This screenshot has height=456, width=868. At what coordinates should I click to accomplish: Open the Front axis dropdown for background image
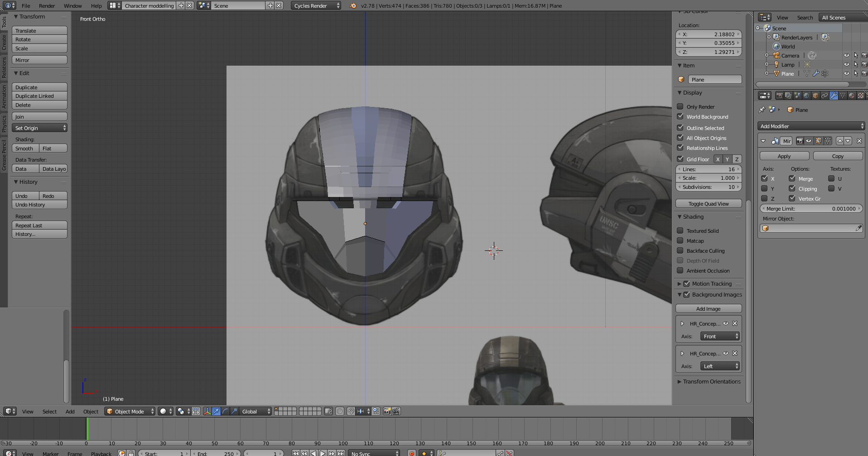click(x=720, y=336)
